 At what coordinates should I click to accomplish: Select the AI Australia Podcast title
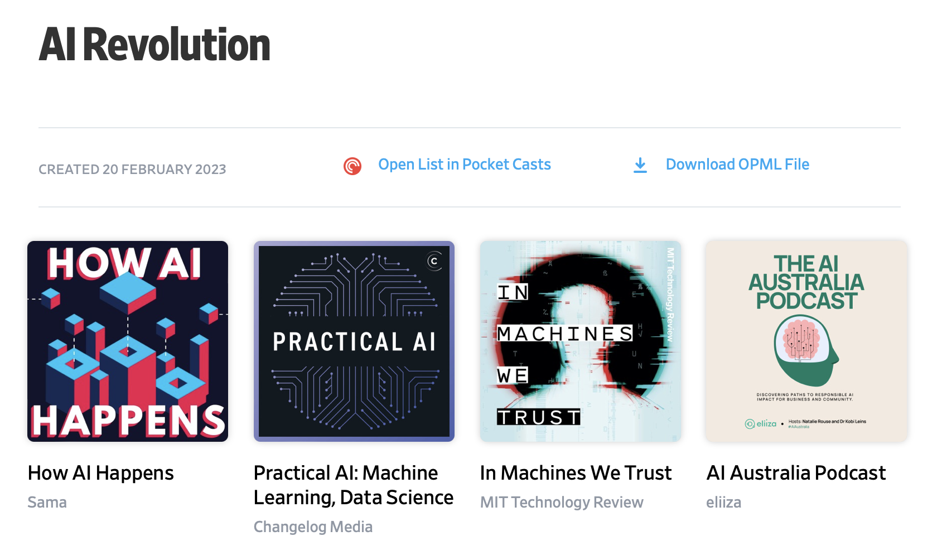pos(796,473)
